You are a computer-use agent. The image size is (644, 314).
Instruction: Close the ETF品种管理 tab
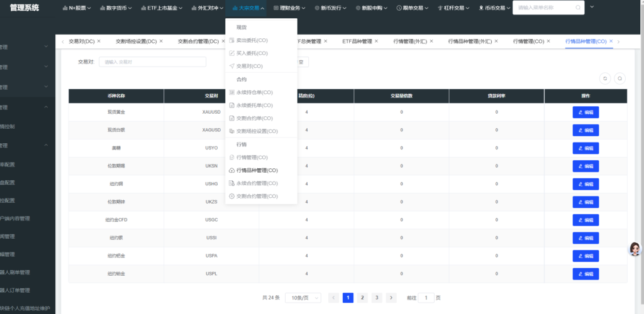point(376,41)
